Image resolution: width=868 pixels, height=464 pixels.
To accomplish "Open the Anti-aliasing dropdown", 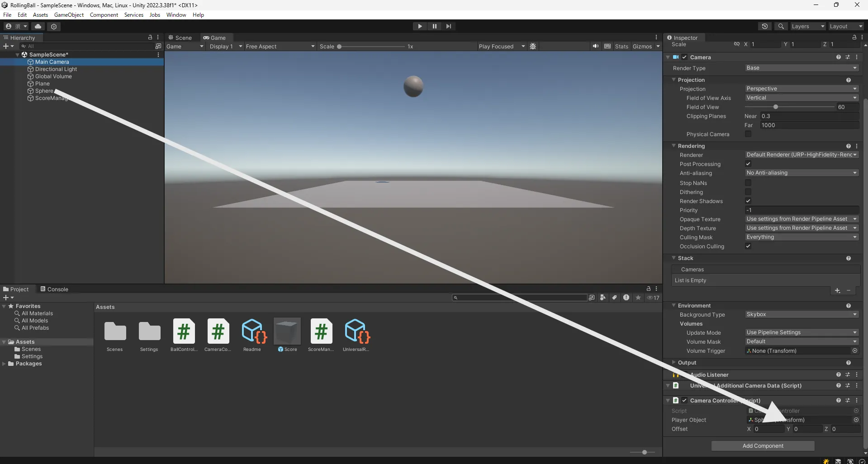I will click(802, 173).
